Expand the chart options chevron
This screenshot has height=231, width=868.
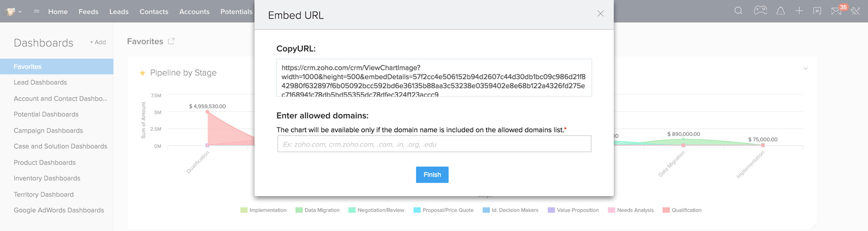[x=805, y=68]
